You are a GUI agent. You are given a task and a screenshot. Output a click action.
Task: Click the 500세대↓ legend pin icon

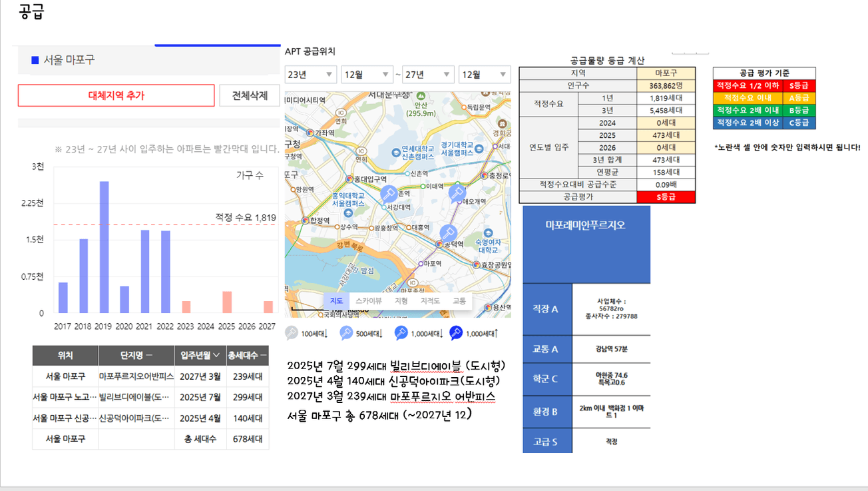tap(346, 333)
